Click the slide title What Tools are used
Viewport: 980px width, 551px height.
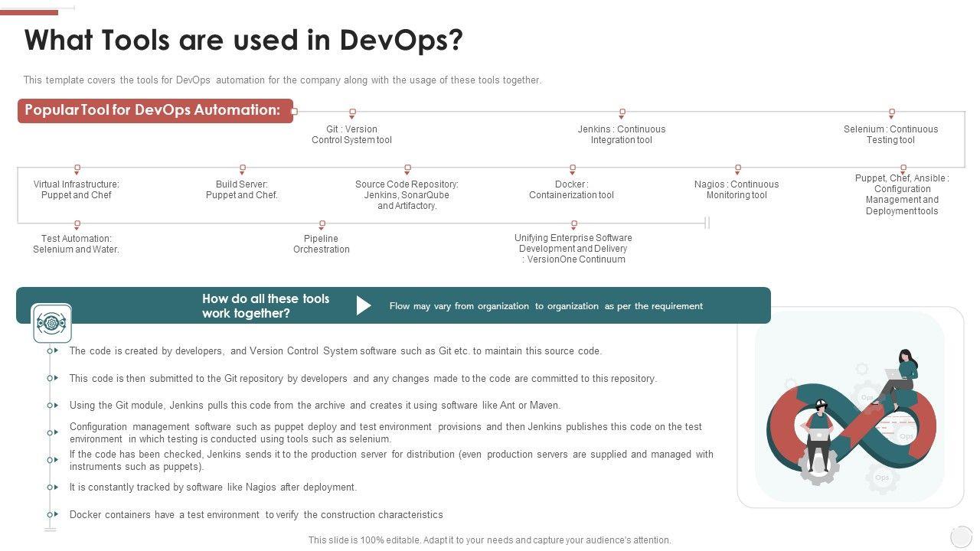click(243, 40)
